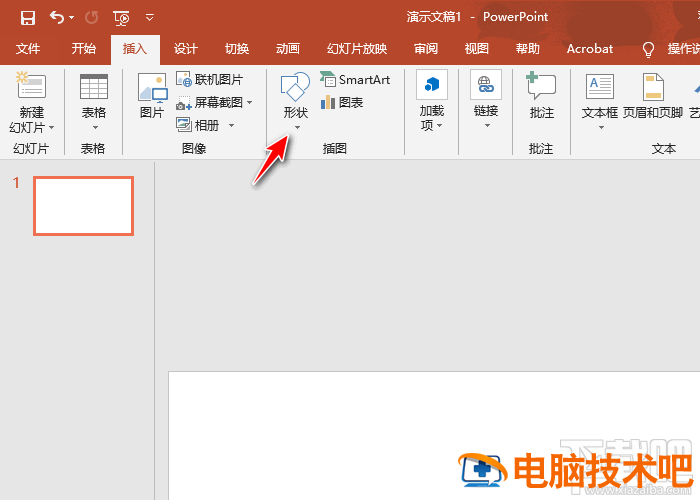700x500 pixels.
Task: Click the 形状 shapes icon
Action: pos(295,87)
